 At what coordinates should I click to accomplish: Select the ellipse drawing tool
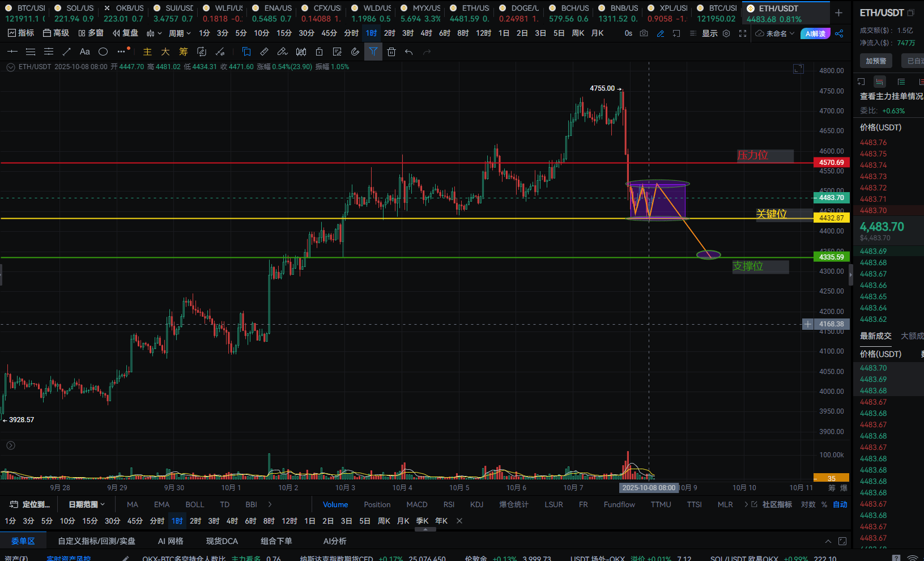103,52
